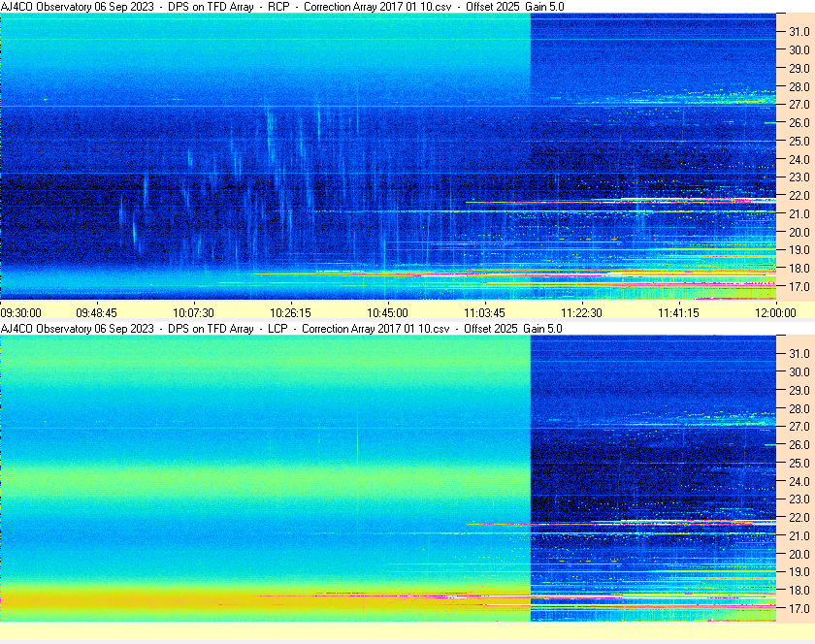
Task: Select 31.0 MHz label on RCP chart
Action: [799, 32]
